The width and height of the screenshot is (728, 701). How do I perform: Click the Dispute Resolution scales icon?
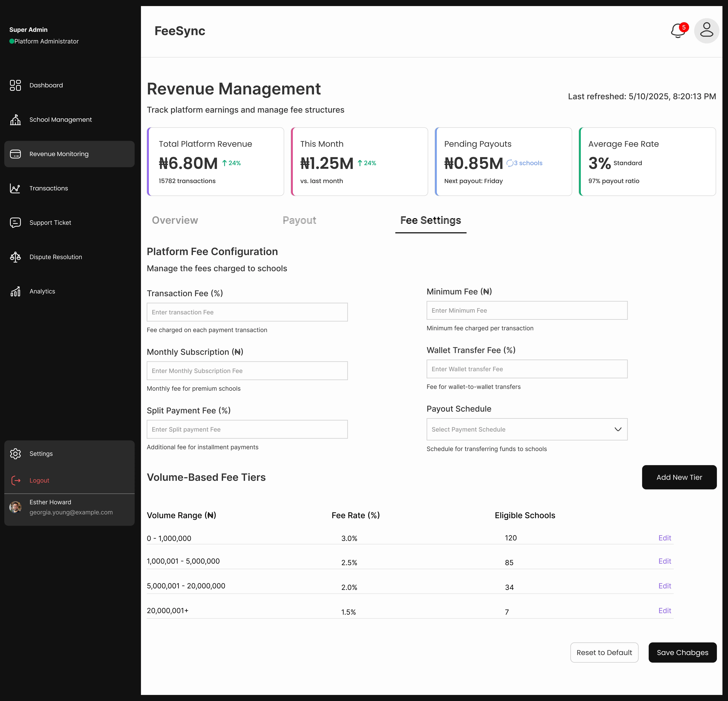(15, 257)
